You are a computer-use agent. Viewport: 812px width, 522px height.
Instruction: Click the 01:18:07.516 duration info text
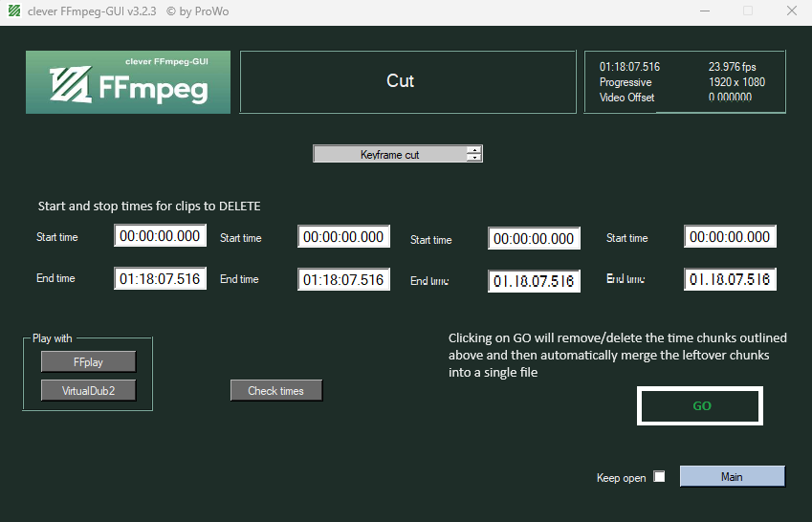(x=629, y=67)
